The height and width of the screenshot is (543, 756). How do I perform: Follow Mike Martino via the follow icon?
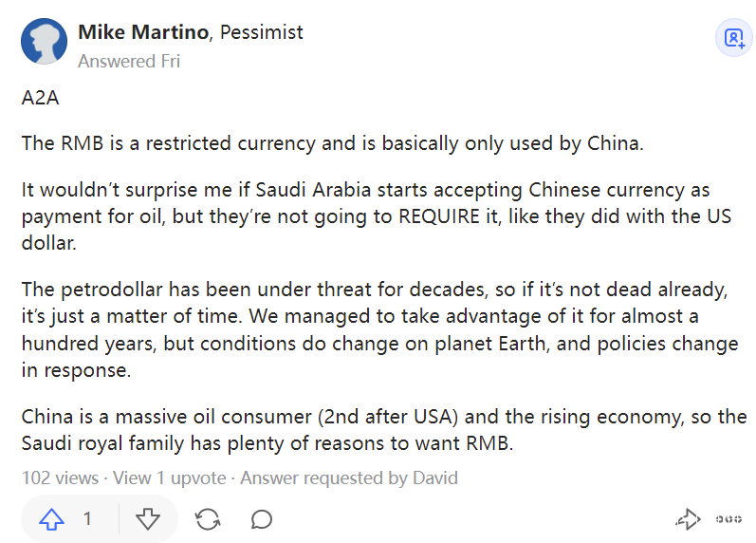(x=733, y=38)
